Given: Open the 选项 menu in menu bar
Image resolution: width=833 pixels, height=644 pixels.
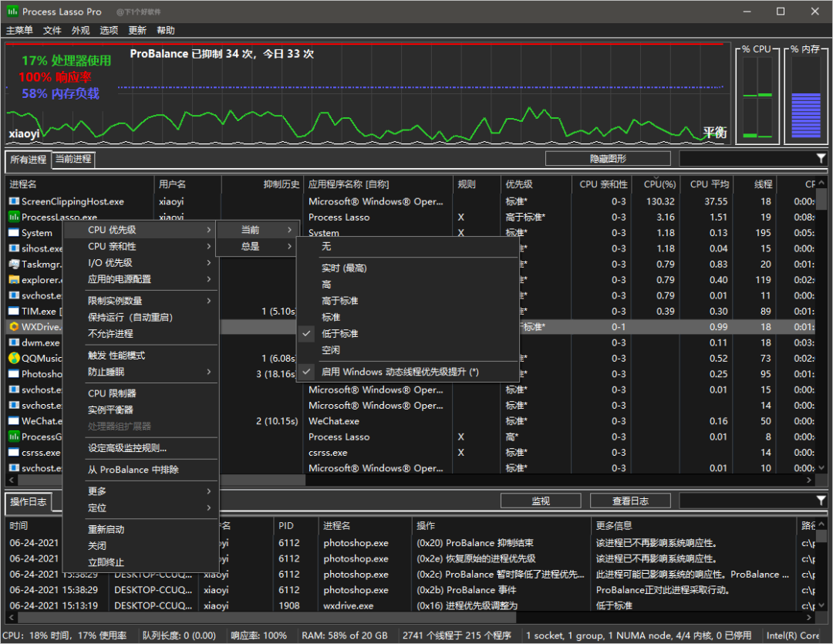Looking at the screenshot, I should click(x=109, y=30).
